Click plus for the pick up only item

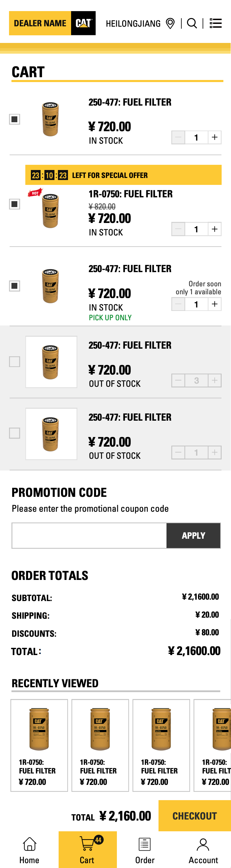click(x=215, y=304)
